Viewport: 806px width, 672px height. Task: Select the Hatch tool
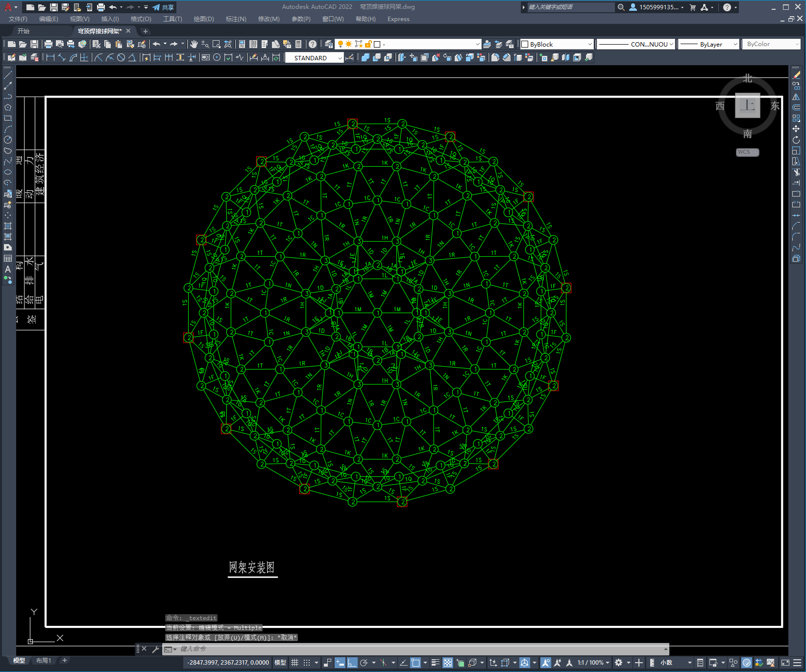coord(8,226)
